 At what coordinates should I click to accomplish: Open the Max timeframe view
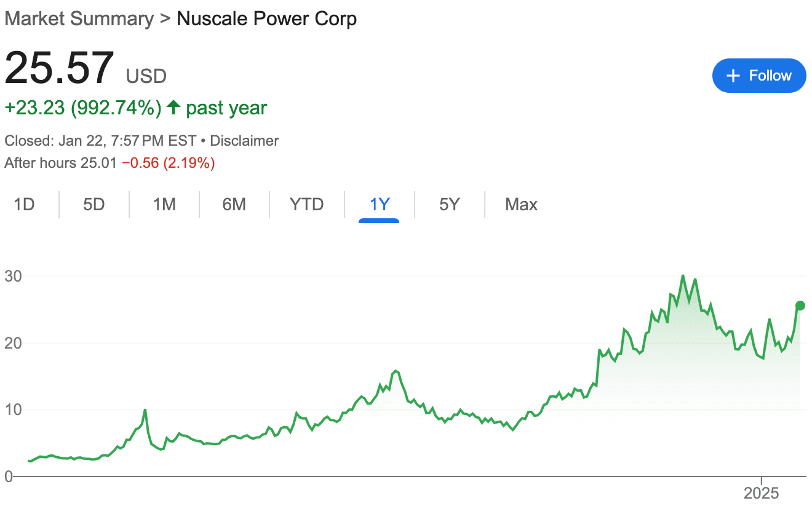pyautogui.click(x=520, y=204)
